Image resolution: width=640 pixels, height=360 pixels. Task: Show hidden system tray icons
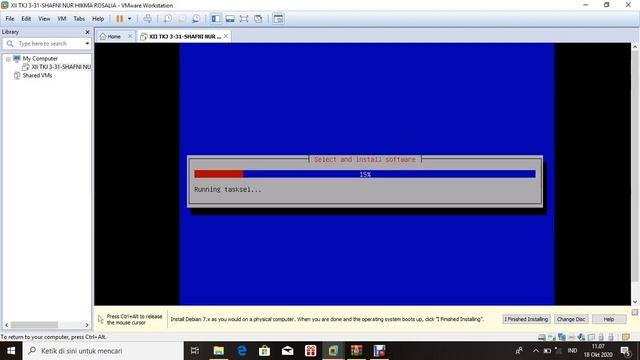click(536, 351)
